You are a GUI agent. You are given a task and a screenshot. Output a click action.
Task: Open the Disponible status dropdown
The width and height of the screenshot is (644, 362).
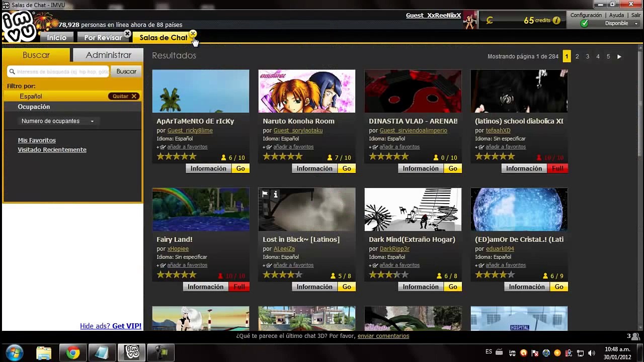[622, 23]
